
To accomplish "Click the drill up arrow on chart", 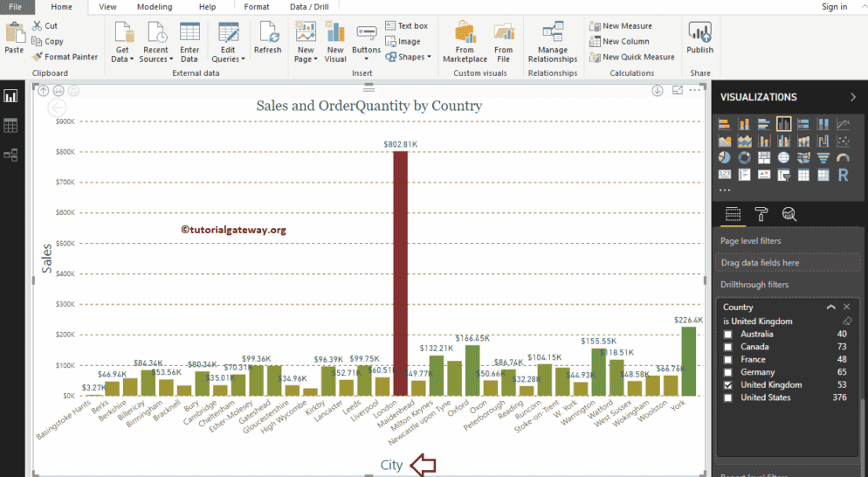I will [44, 90].
